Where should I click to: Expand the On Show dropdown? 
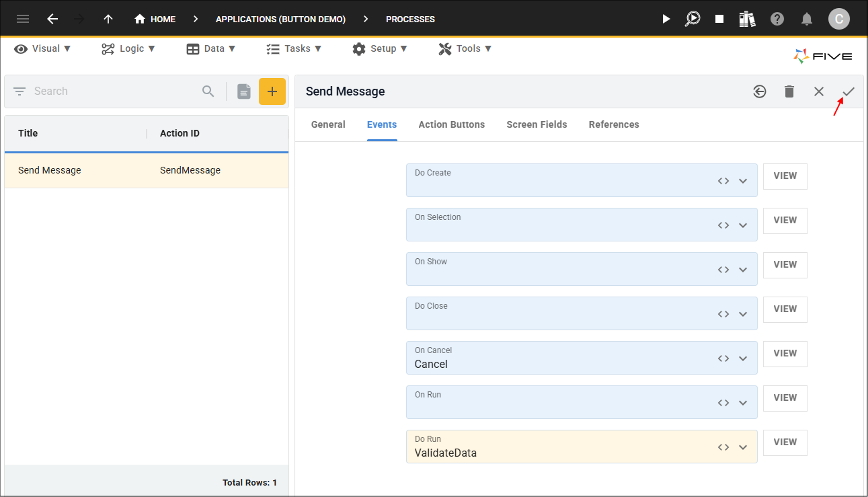[x=743, y=270]
